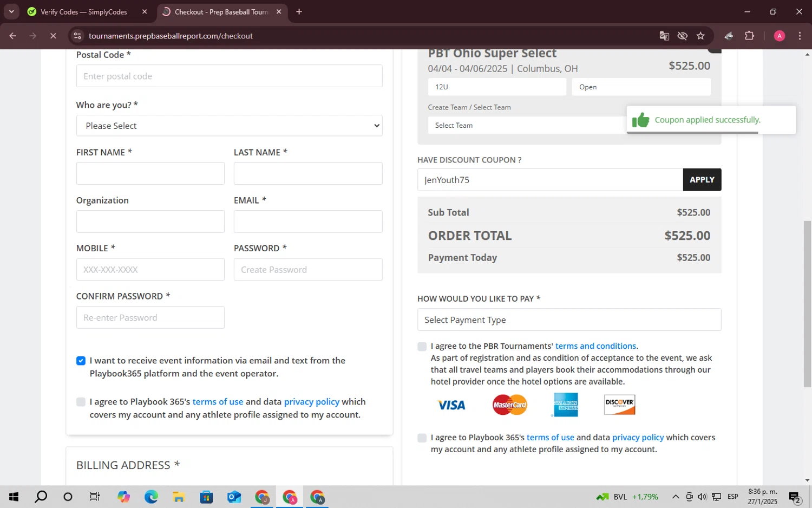This screenshot has height=508, width=812.
Task: Open File Explorer from taskbar
Action: 179,497
